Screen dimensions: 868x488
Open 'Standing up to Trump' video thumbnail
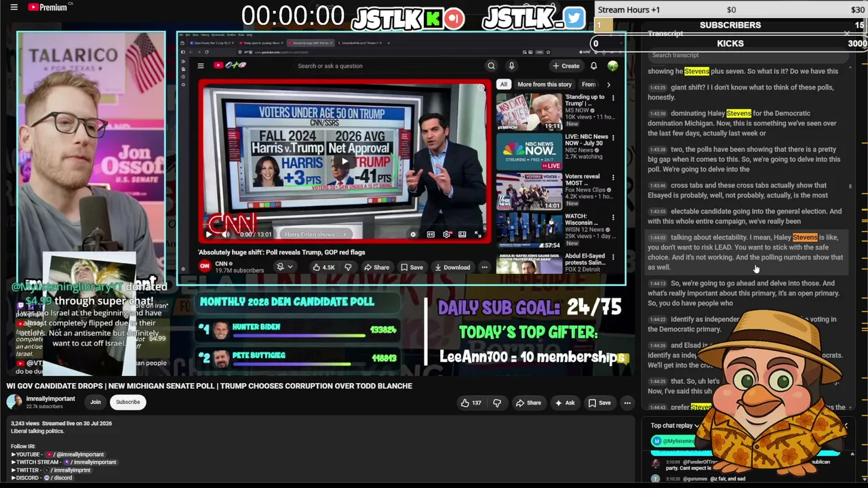pyautogui.click(x=529, y=112)
